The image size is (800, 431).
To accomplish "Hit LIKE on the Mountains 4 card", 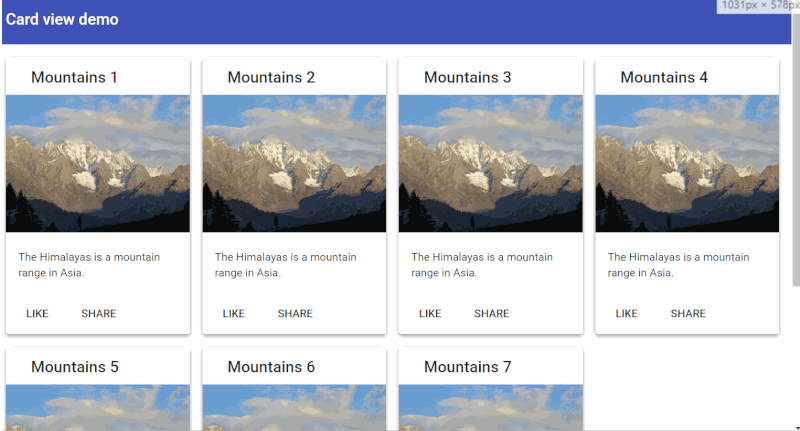I will (x=627, y=313).
